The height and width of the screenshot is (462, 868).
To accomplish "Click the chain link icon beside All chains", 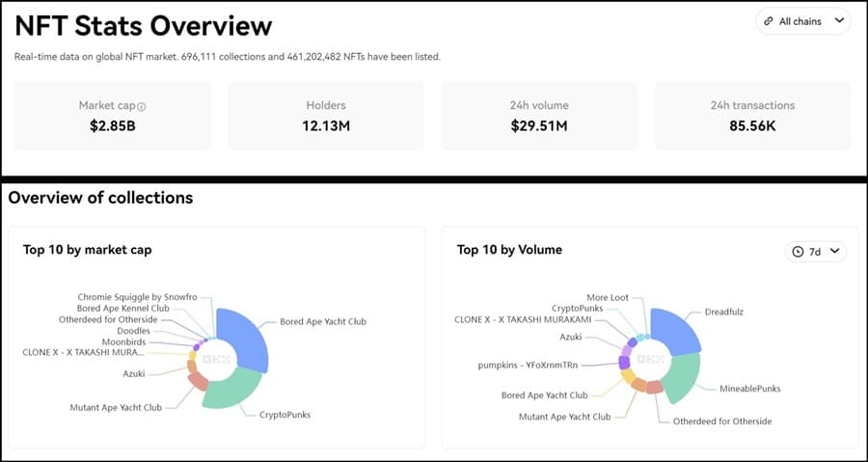I will coord(768,21).
